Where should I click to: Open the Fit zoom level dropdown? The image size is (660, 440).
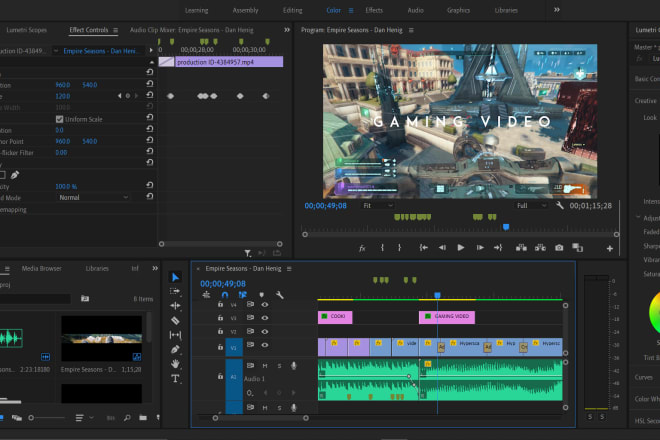click(x=378, y=205)
